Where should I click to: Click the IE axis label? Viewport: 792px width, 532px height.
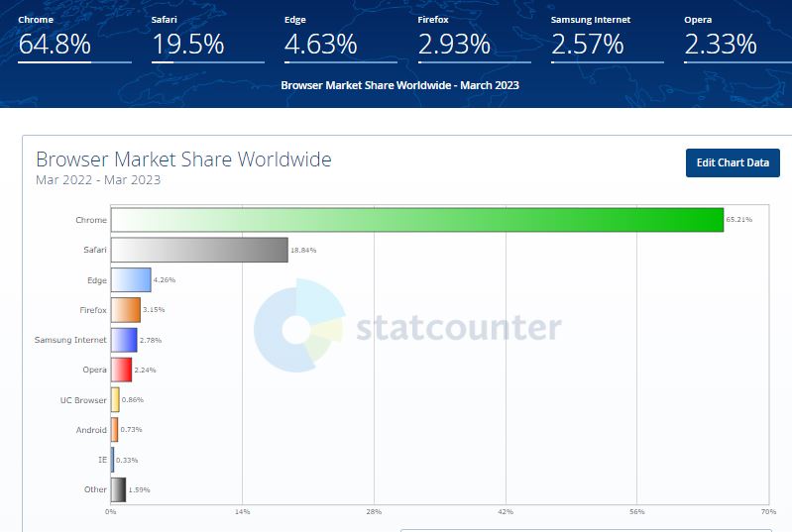102,460
